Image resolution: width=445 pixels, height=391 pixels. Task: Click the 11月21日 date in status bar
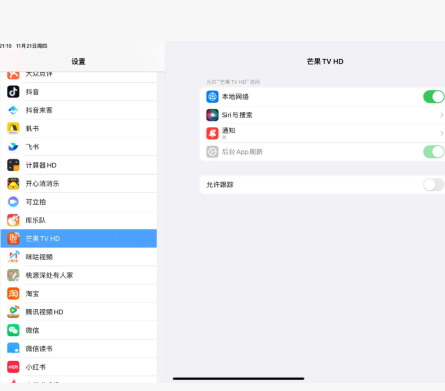(x=32, y=46)
